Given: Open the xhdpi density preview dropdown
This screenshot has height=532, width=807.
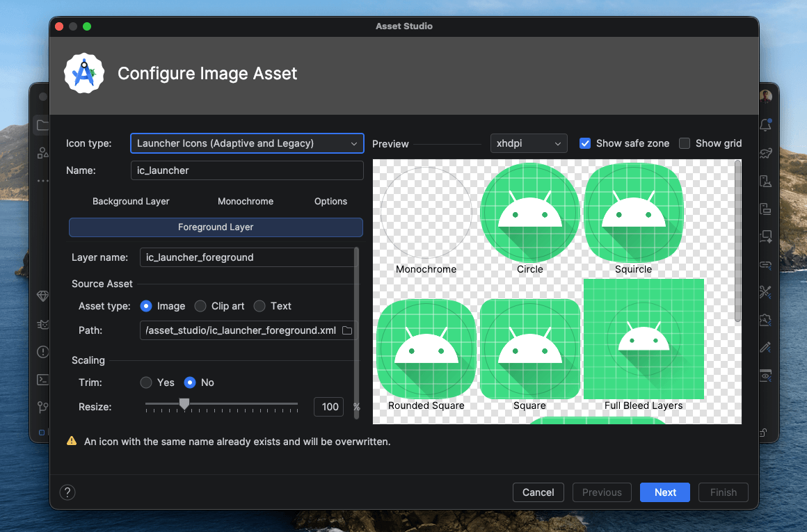Looking at the screenshot, I should coord(529,143).
